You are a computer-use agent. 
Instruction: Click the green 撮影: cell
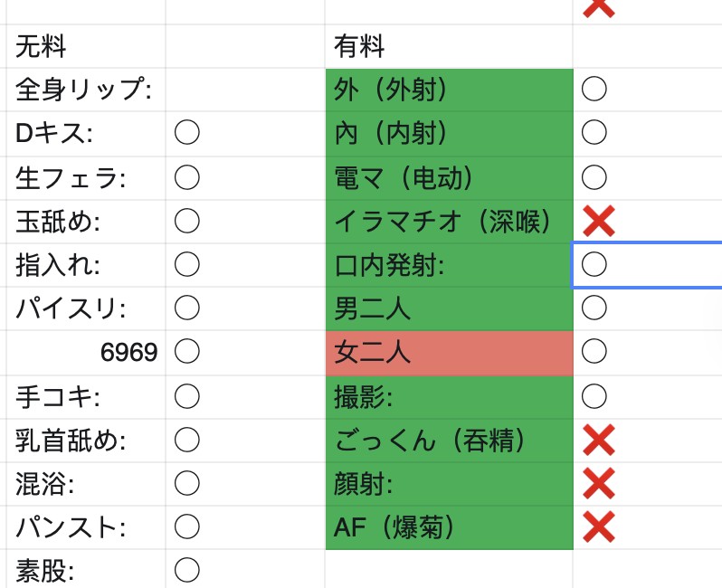point(449,397)
